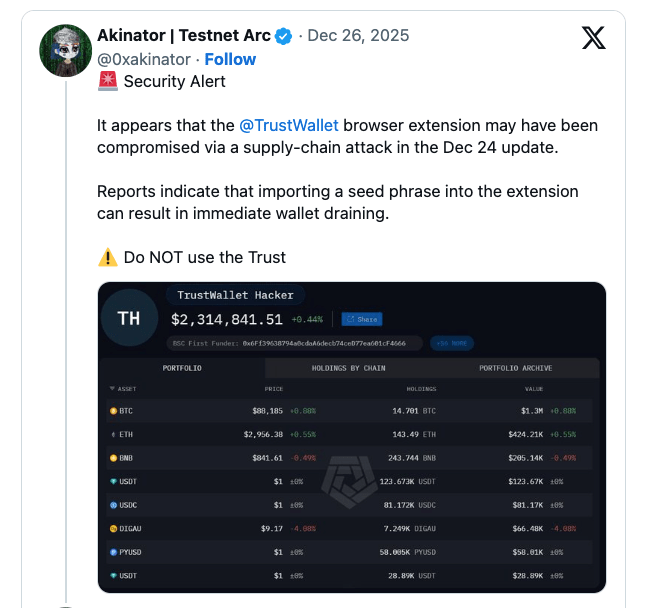Click the TH round portfolio avatar

[x=129, y=318]
